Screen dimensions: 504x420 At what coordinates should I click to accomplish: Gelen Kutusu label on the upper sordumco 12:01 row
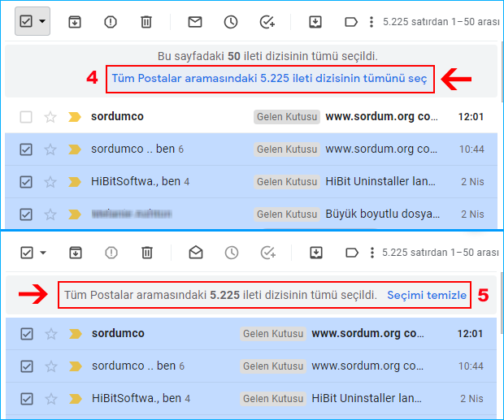pos(287,117)
